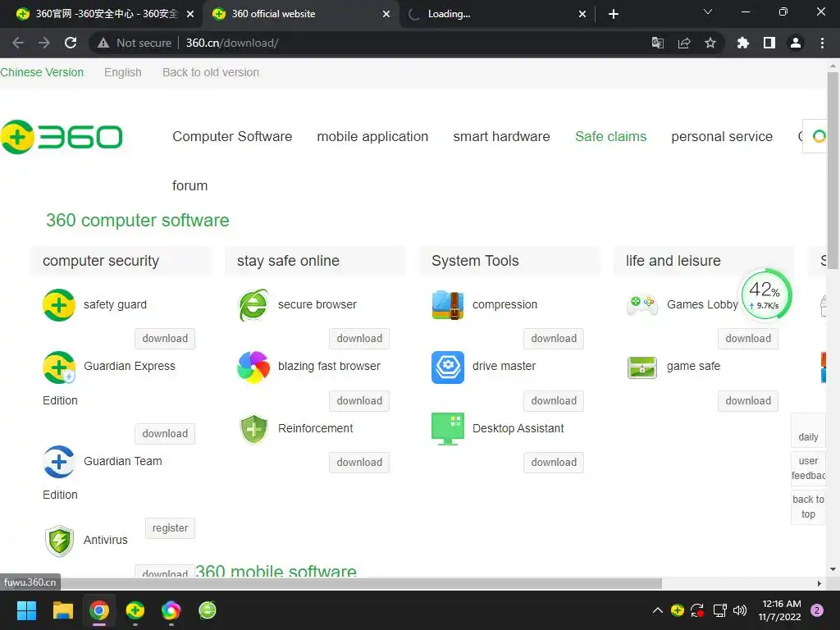This screenshot has width=840, height=630.
Task: Click register button for Guardian Team Edition
Action: 170,528
